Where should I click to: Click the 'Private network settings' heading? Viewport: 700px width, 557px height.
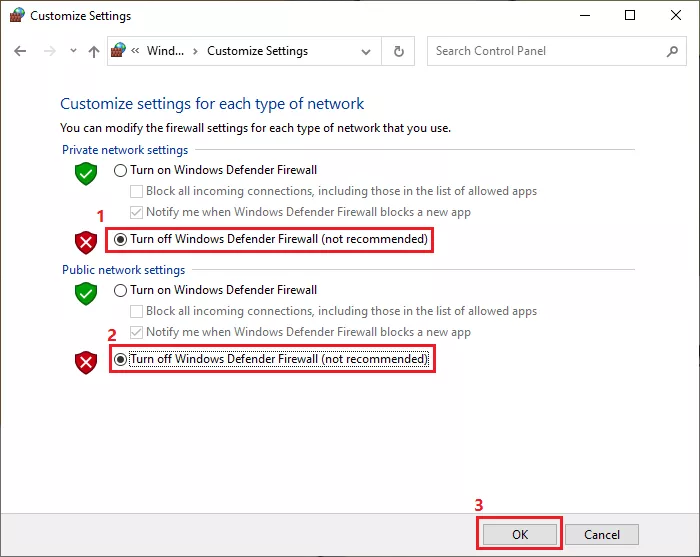point(125,150)
